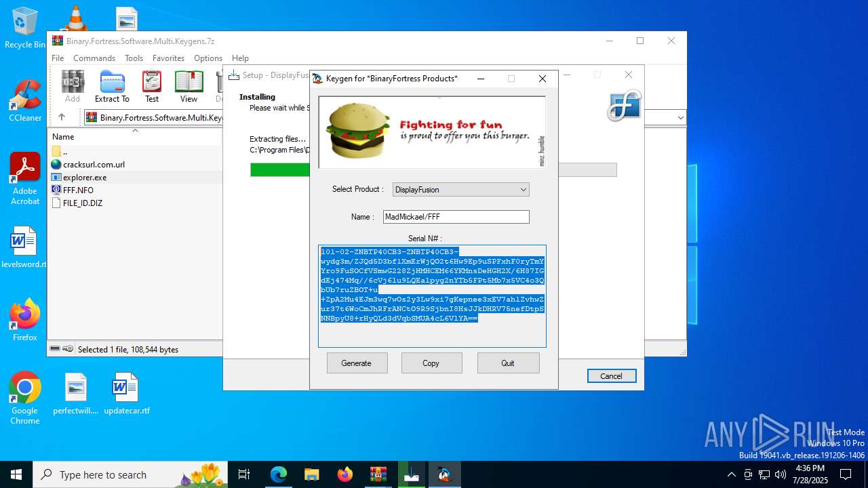Click the burger banner image in keygen
Image resolution: width=868 pixels, height=488 pixels.
tap(432, 132)
